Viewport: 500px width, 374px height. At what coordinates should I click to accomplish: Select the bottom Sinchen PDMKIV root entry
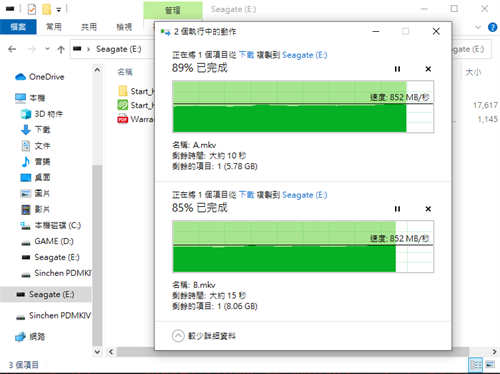point(53,315)
